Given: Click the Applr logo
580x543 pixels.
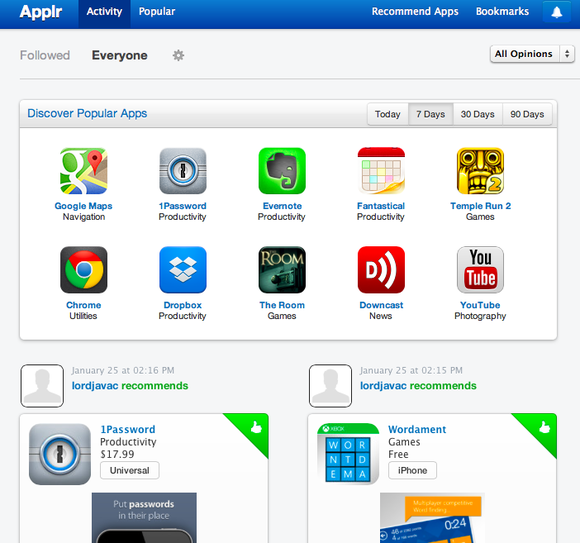Looking at the screenshot, I should pyautogui.click(x=41, y=12).
